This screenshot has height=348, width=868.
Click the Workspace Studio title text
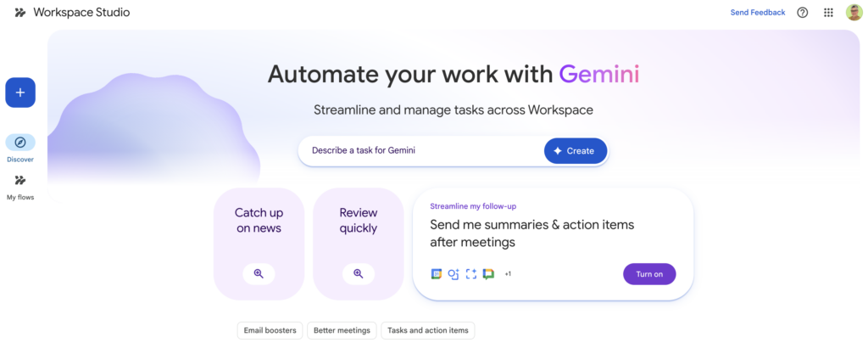(x=81, y=12)
